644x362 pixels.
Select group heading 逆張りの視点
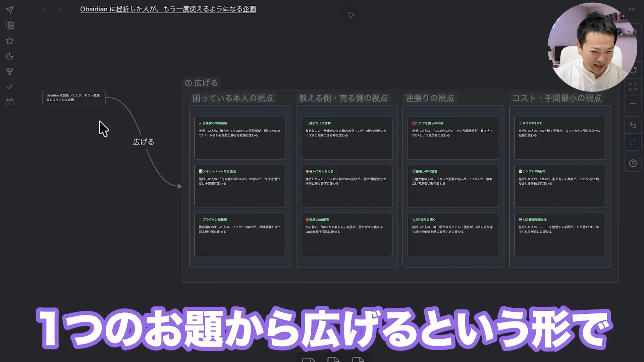tap(430, 98)
